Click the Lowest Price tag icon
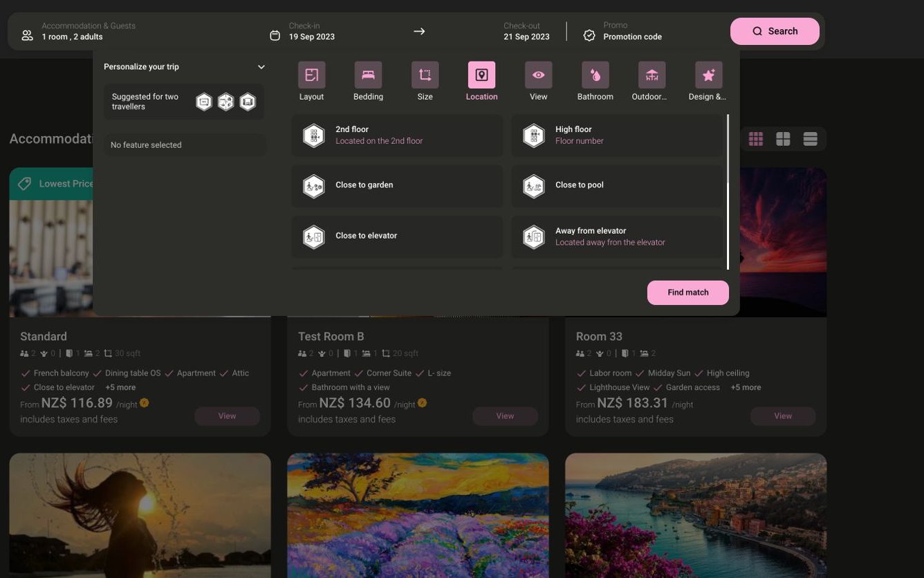 coord(25,184)
